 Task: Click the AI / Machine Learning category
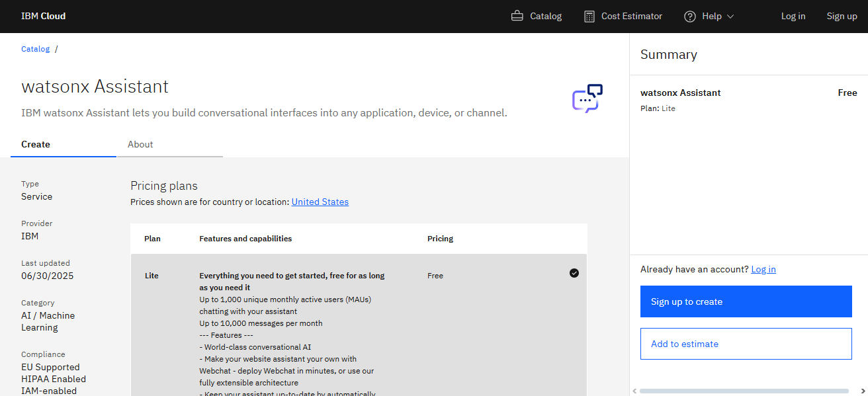pos(48,321)
